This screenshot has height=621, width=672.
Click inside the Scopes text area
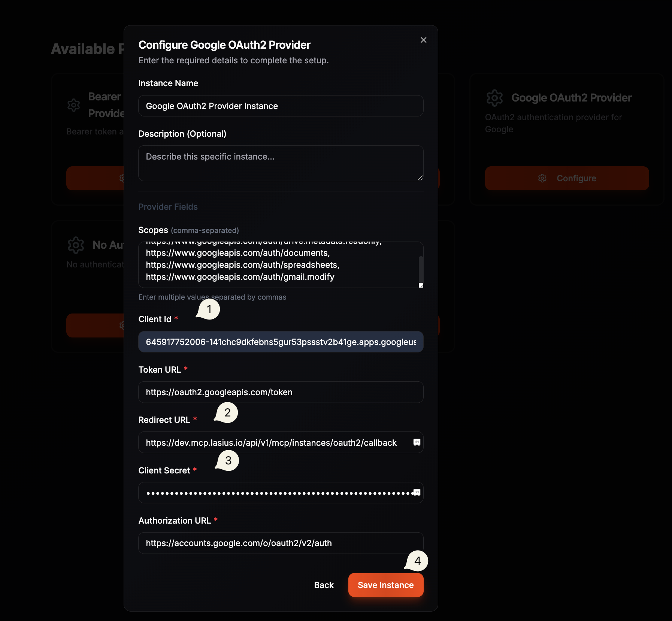pyautogui.click(x=277, y=265)
